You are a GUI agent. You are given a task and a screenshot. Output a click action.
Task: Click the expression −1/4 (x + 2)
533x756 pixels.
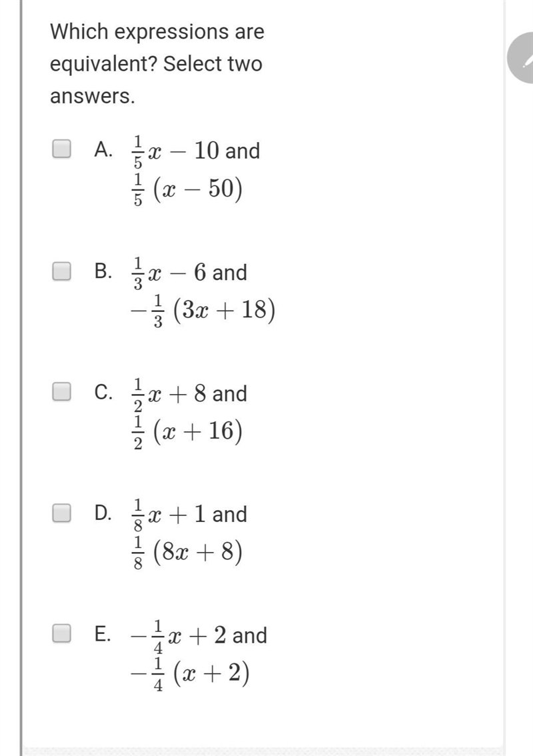(191, 674)
